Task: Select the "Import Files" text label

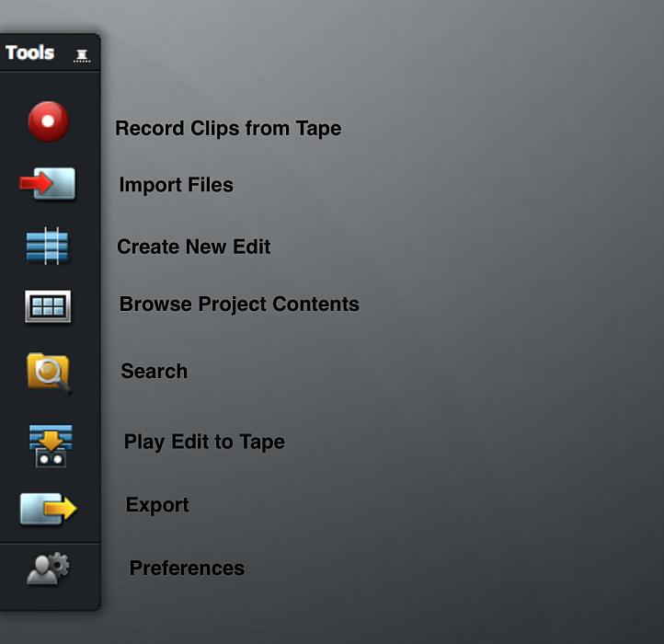Action: [x=176, y=185]
